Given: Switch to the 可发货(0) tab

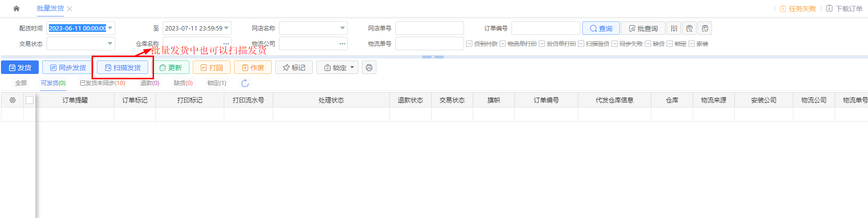Looking at the screenshot, I should (53, 83).
